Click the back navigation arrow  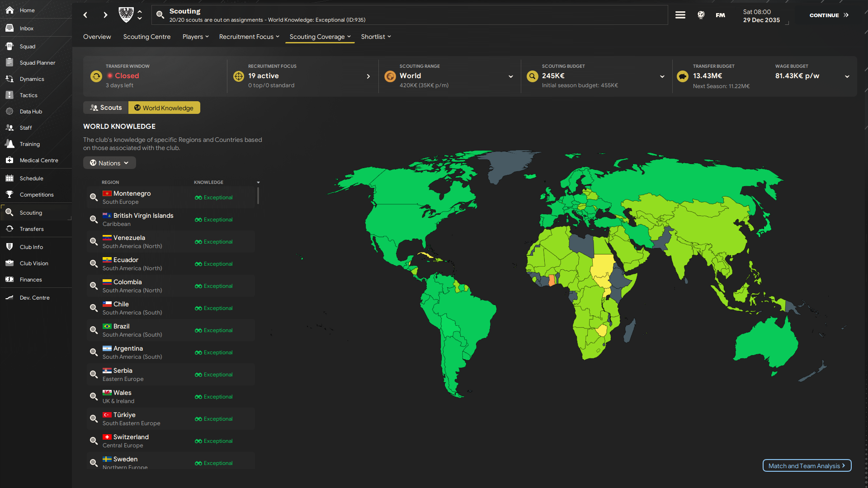85,15
